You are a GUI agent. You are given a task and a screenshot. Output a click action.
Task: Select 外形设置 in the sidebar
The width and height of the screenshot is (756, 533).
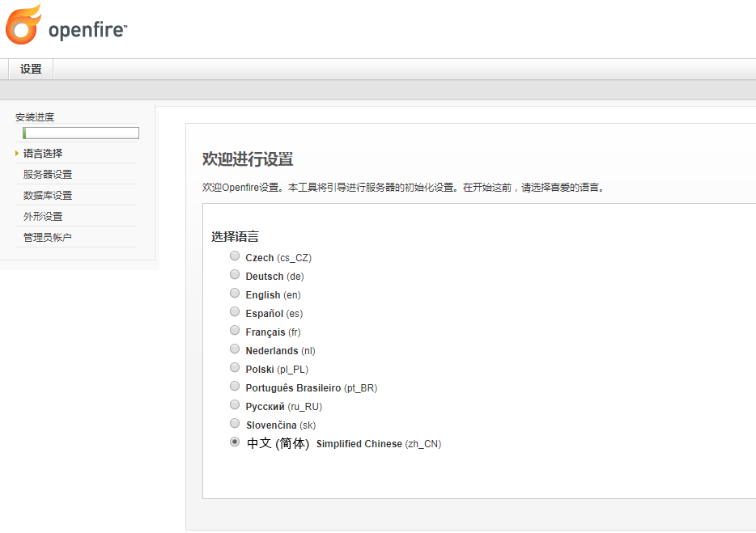43,217
